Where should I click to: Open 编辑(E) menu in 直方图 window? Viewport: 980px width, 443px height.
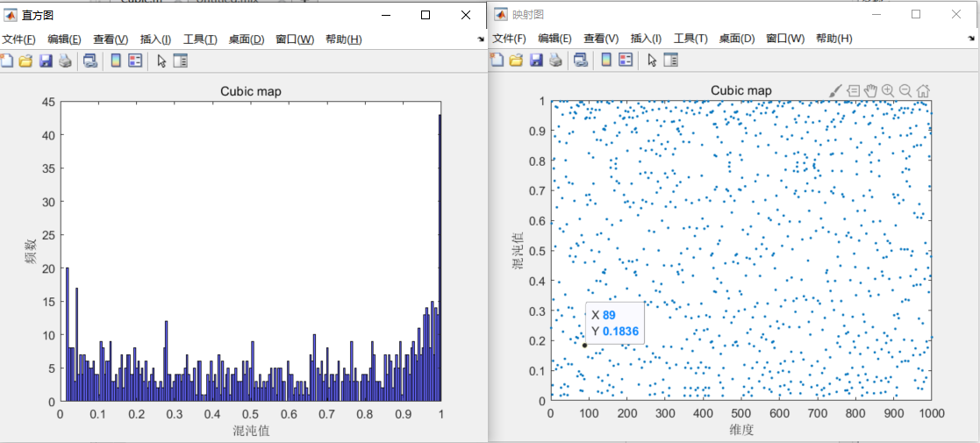[x=64, y=39]
